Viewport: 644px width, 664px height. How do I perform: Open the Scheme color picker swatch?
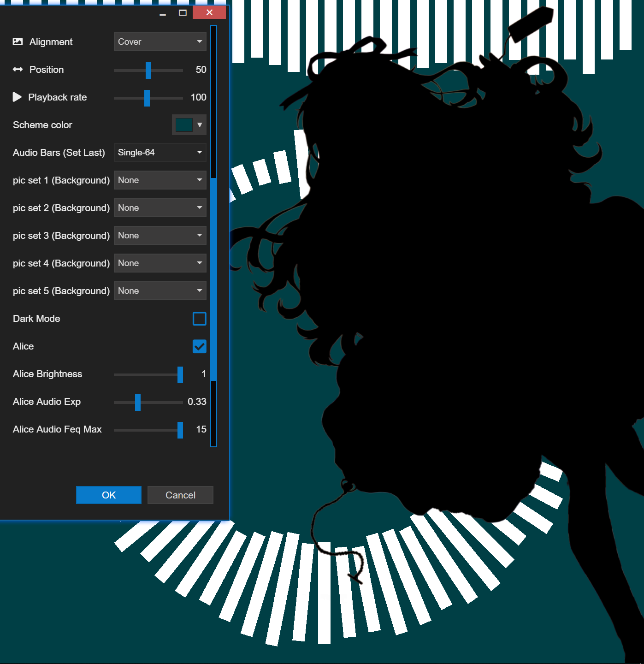189,125
